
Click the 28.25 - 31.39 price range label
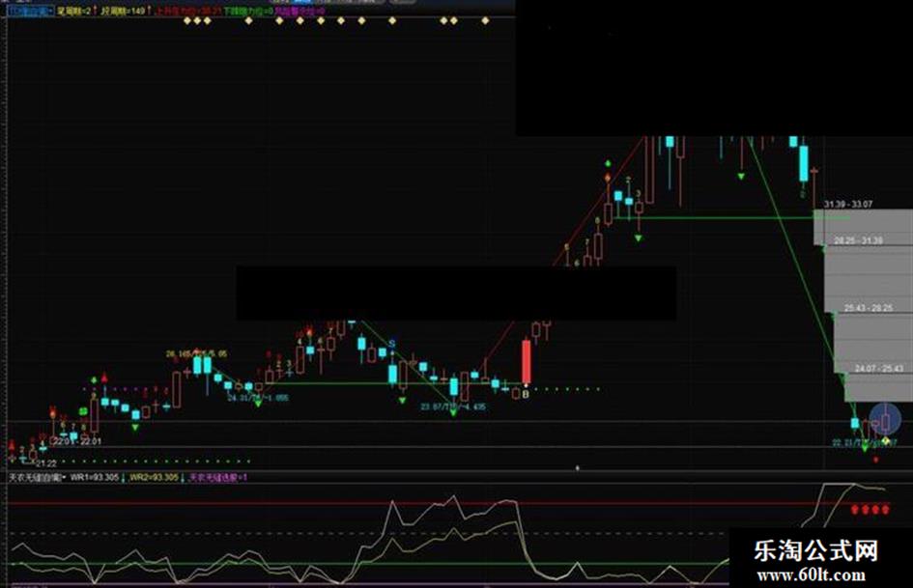click(x=858, y=240)
